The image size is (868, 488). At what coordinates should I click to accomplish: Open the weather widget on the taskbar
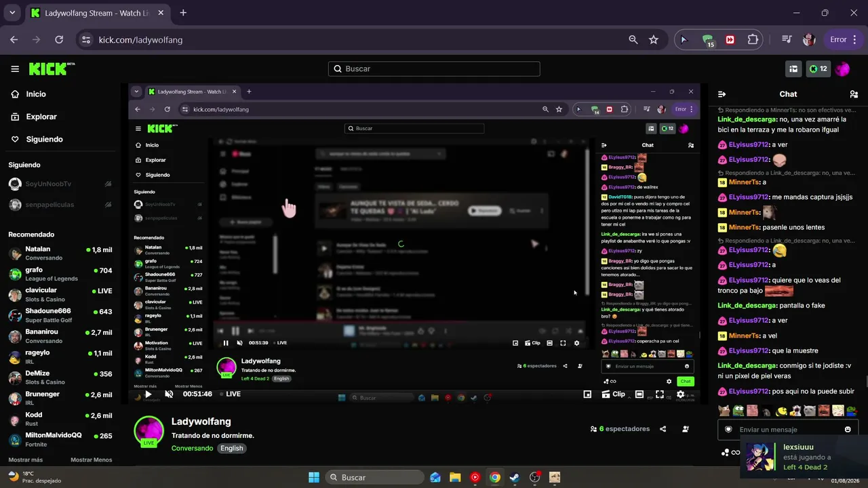point(34,477)
